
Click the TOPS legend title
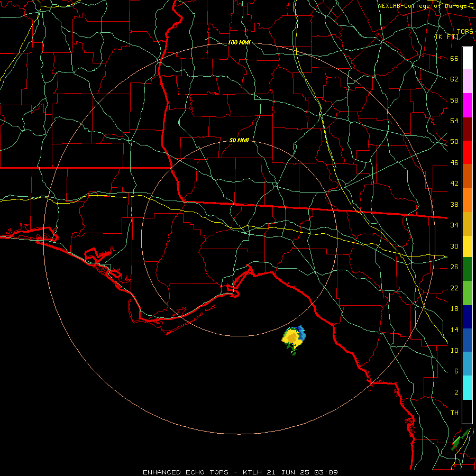point(465,32)
